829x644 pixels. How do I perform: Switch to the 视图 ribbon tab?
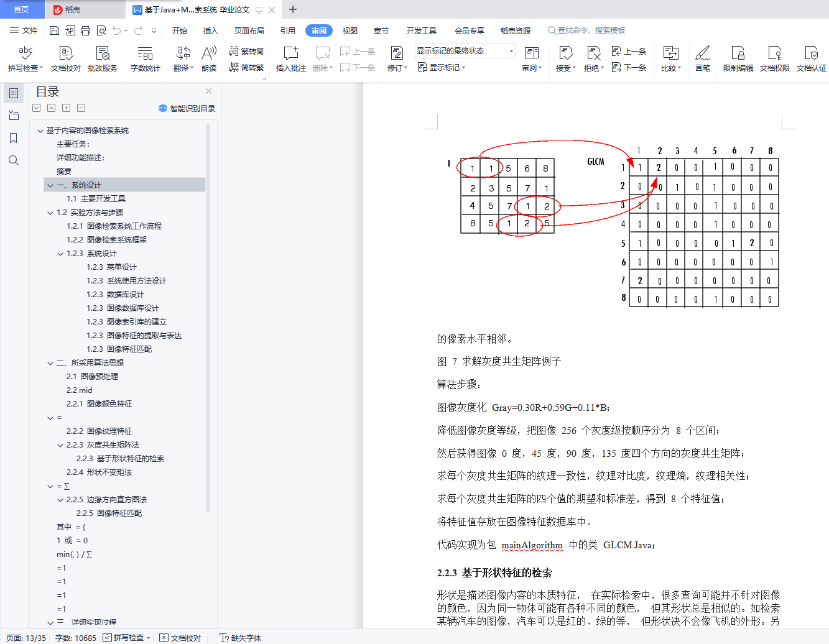pos(350,30)
